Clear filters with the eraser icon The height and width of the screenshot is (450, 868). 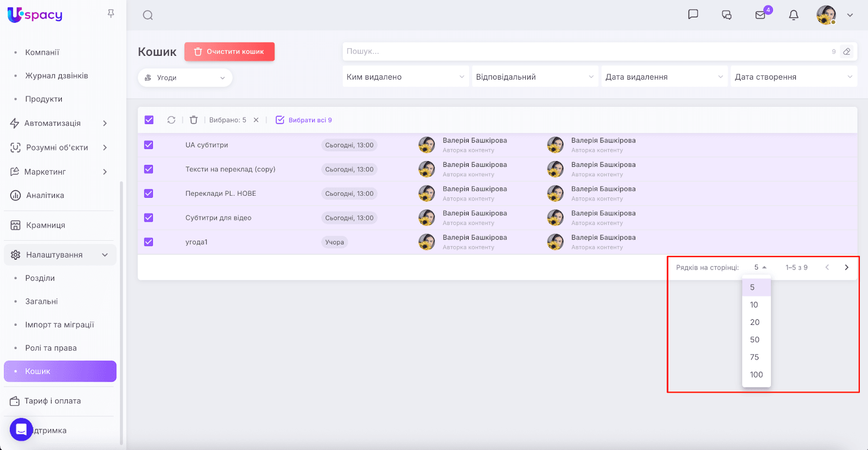[846, 52]
